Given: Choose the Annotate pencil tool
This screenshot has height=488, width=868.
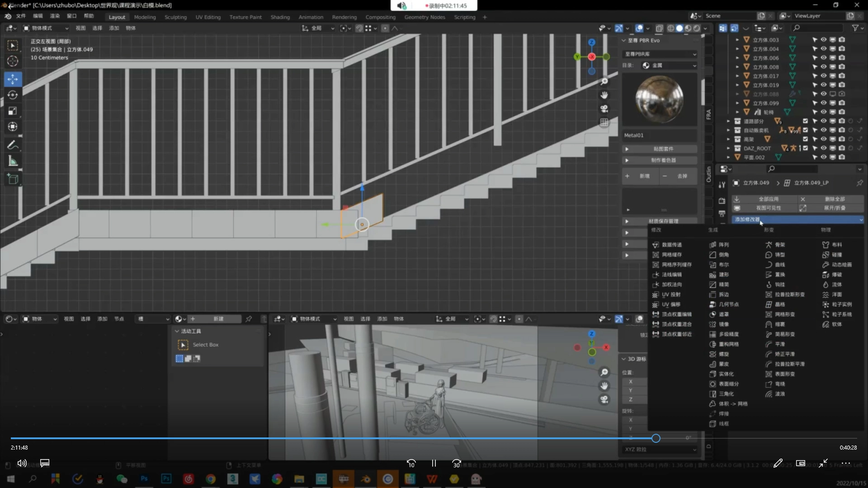Looking at the screenshot, I should pos(13,145).
